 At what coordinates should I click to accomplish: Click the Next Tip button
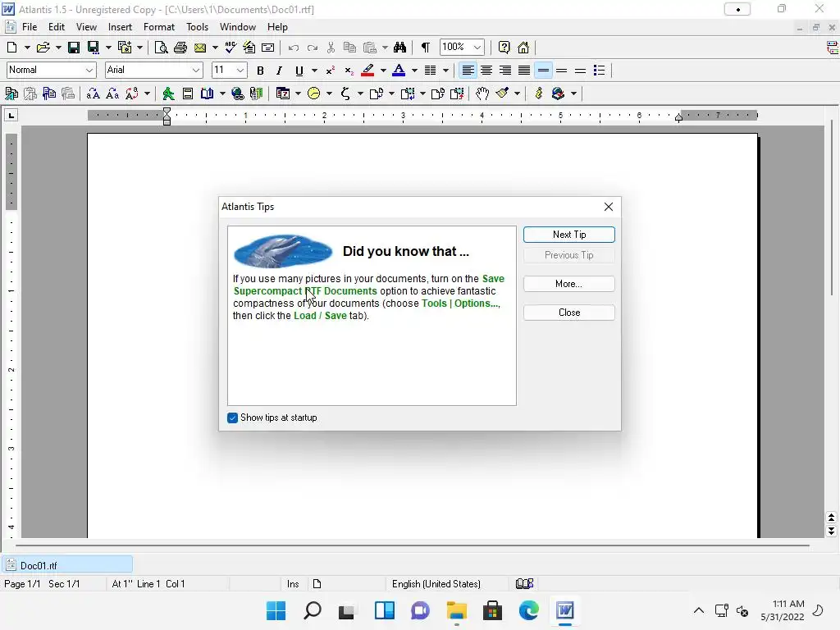(569, 235)
